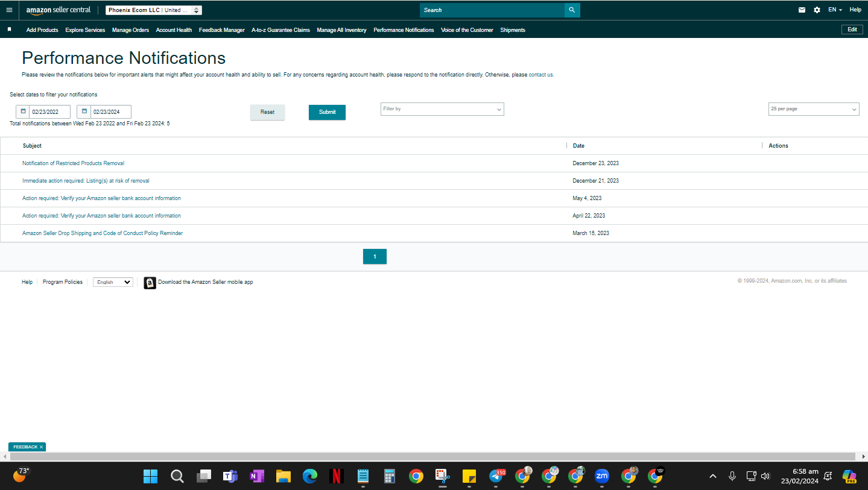Open Netflix from the taskbar
Viewport: 868px width, 490px height.
337,476
